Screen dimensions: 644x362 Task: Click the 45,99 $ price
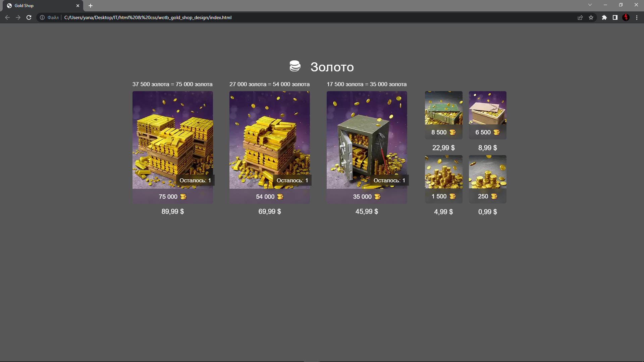(x=367, y=212)
